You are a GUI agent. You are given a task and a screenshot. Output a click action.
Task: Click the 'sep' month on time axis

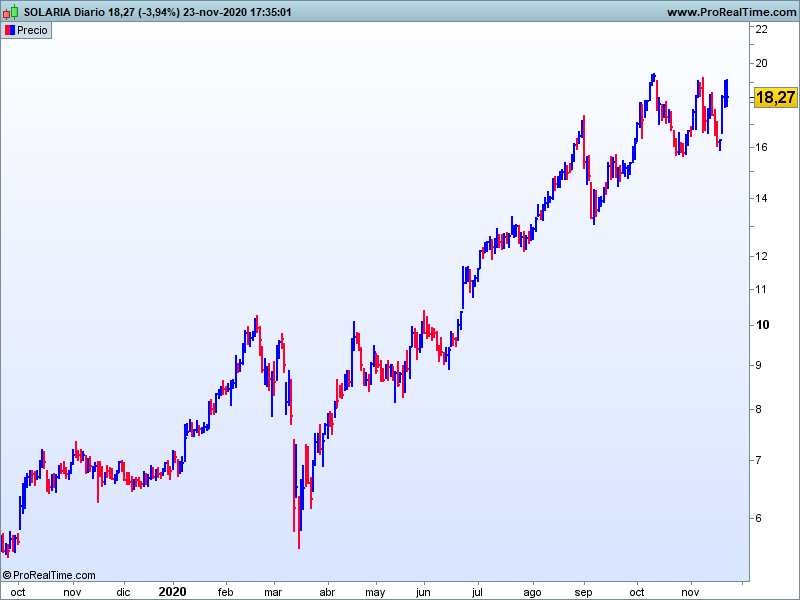[x=583, y=592]
